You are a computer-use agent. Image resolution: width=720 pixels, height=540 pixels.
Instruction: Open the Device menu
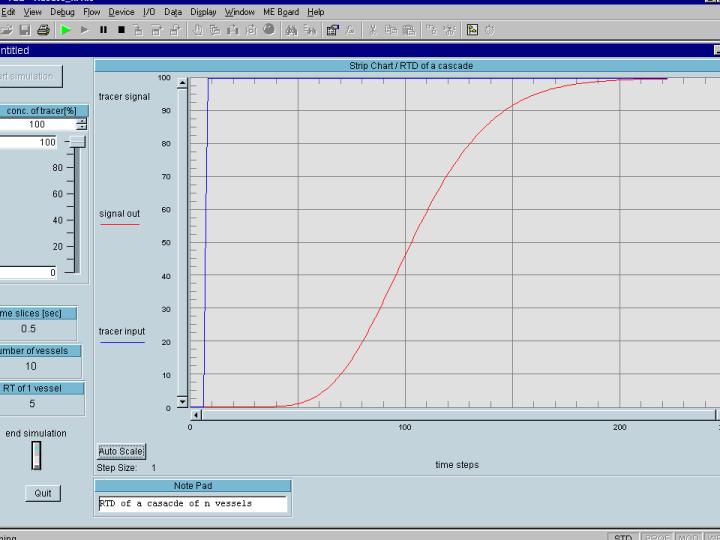click(x=121, y=12)
